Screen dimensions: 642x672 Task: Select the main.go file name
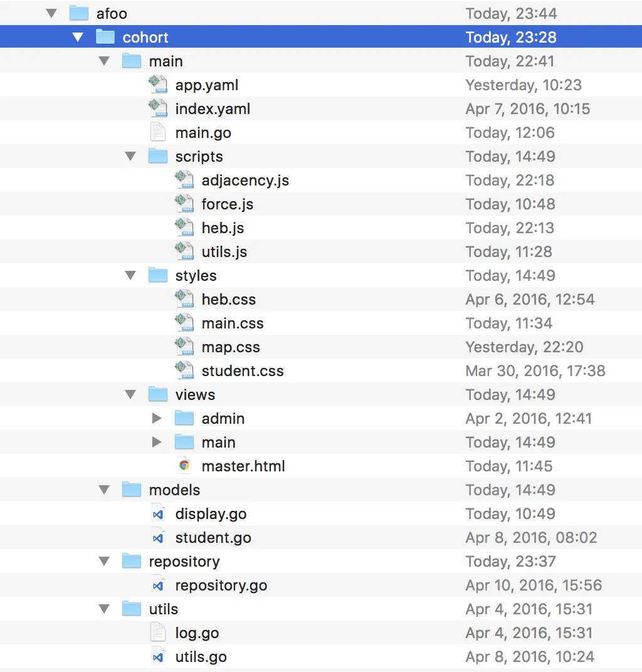tap(203, 133)
